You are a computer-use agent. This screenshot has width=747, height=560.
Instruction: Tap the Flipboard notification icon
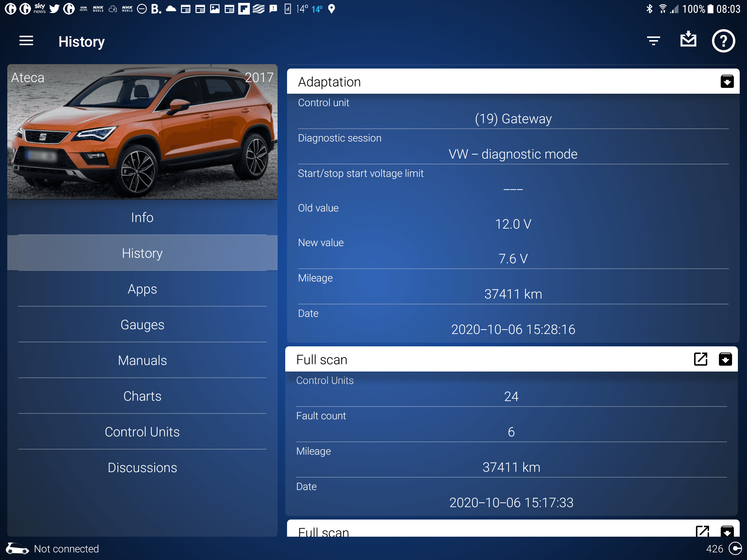point(244,9)
